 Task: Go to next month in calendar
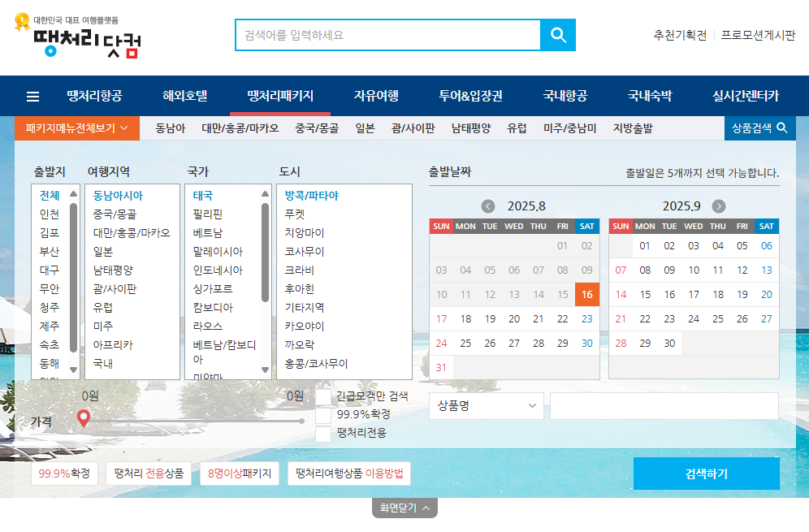[719, 206]
